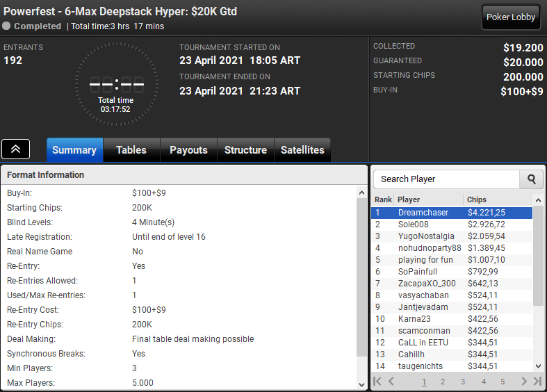The height and width of the screenshot is (392, 547).
Task: Open leaderboard page 1
Action: (424, 382)
